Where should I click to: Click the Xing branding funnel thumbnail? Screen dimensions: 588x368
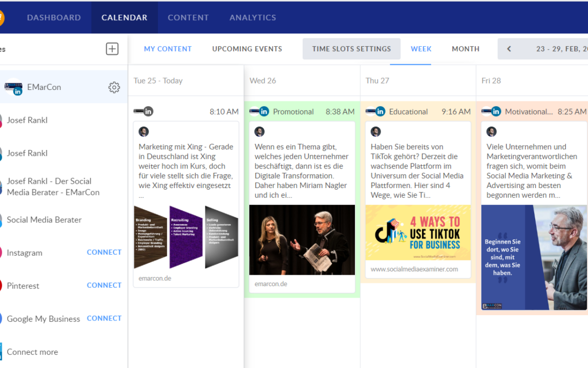[x=186, y=237]
